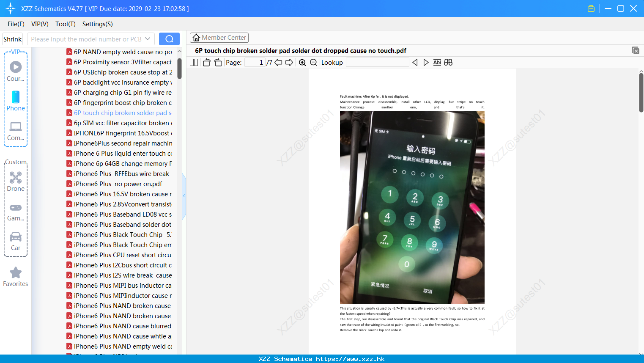The image size is (644, 363).
Task: Open '6P backlight vcc insurance empty' file
Action: click(119, 82)
